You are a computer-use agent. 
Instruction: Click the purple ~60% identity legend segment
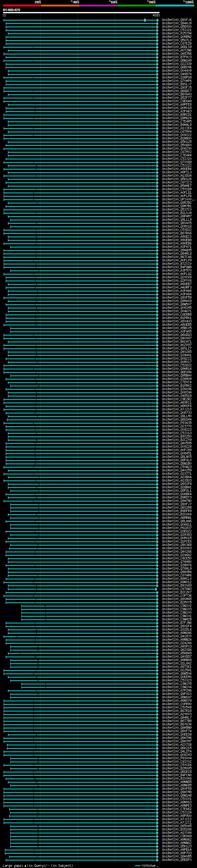coord(99,6)
